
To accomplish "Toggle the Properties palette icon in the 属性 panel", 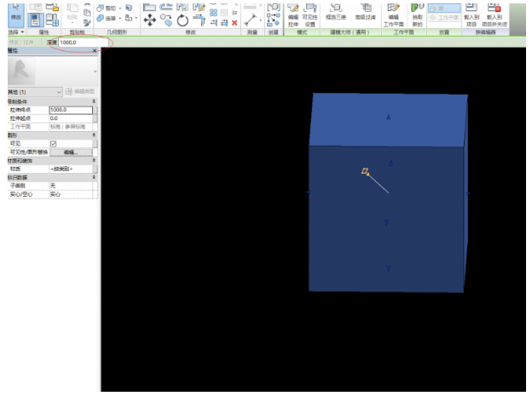I will pyautogui.click(x=35, y=20).
